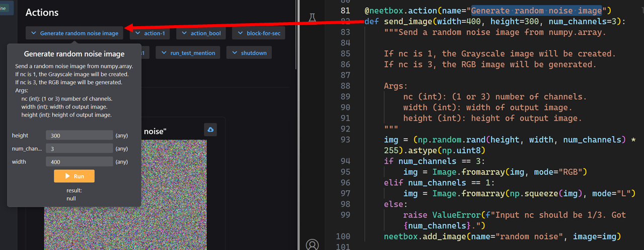Click line number 93 in the gutter
The image size is (644, 250).
[x=345, y=140]
